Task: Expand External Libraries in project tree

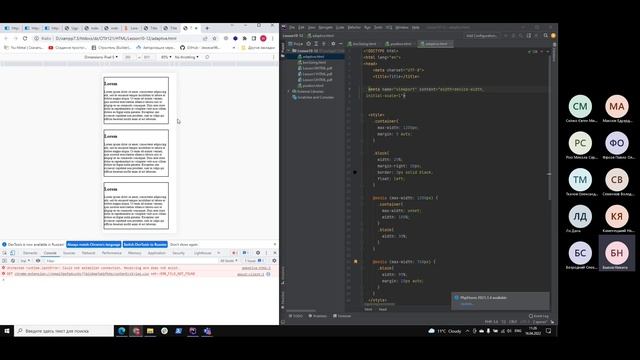Action: pyautogui.click(x=289, y=91)
